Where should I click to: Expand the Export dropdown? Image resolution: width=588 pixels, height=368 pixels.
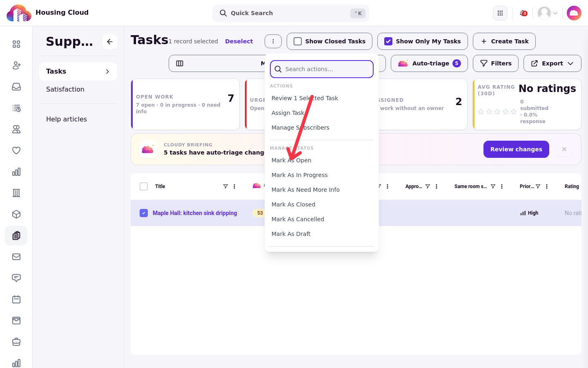552,63
